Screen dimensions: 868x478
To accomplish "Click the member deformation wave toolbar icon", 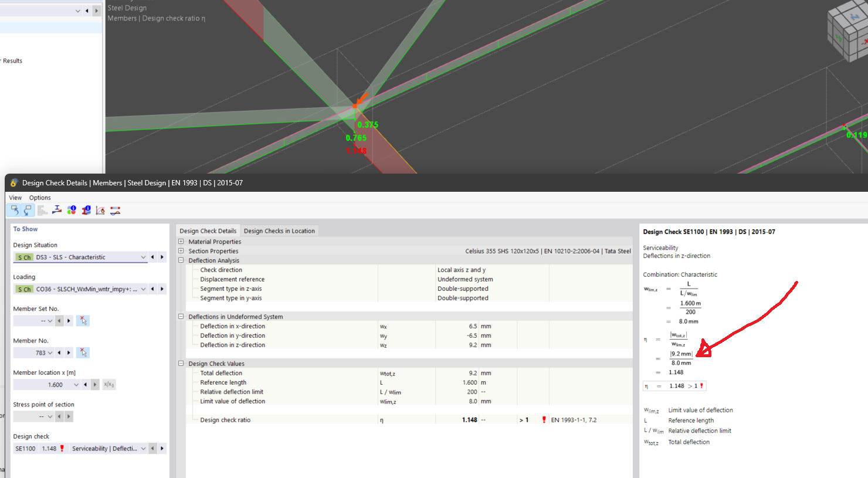I will (115, 210).
